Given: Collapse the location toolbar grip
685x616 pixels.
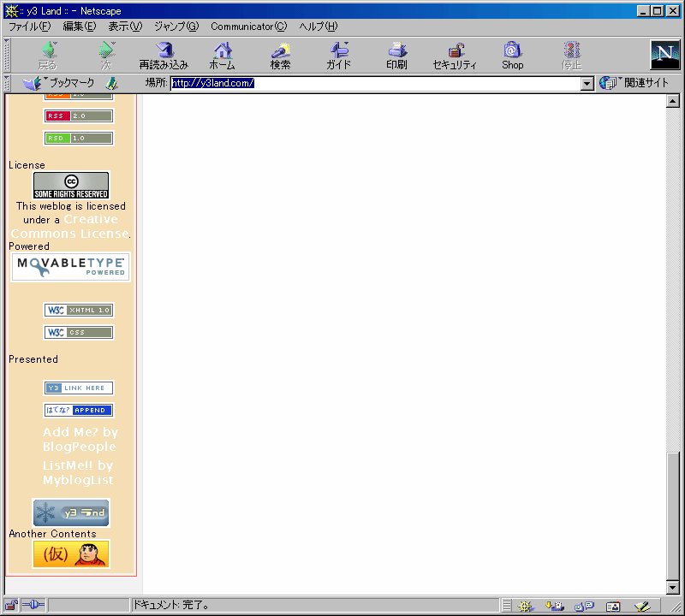Looking at the screenshot, I should click(7, 83).
